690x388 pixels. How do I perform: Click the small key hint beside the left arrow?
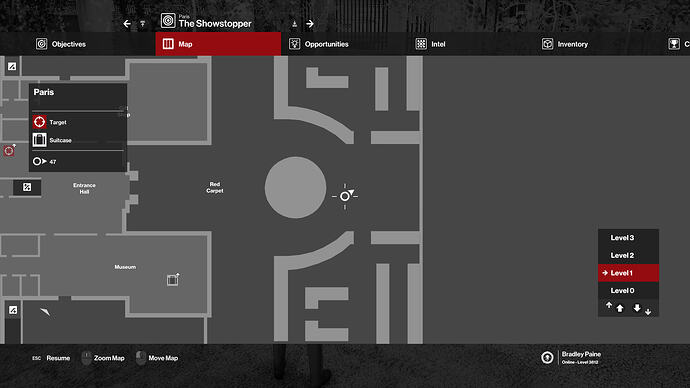tap(143, 24)
